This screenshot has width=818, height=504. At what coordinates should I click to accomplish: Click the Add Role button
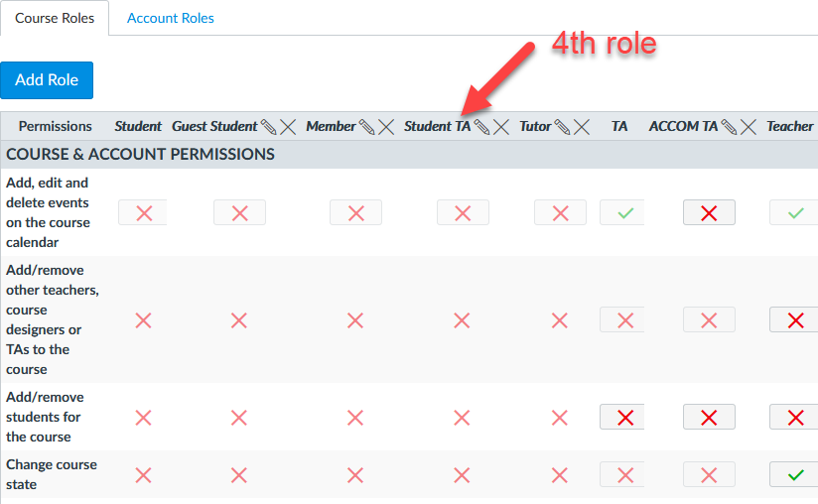pos(47,80)
